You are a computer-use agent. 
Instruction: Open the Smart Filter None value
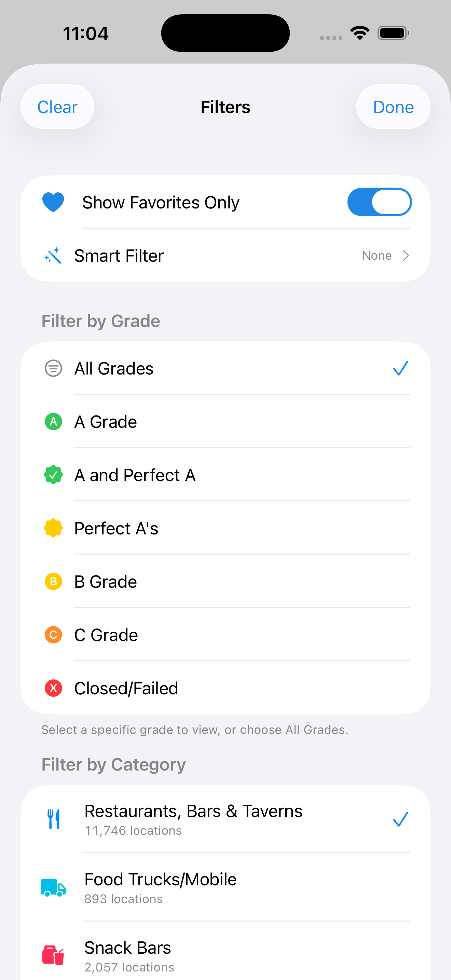[377, 255]
